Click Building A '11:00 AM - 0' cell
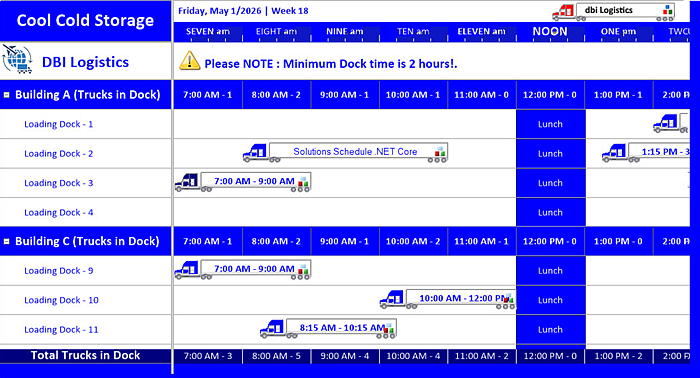Image resolution: width=700 pixels, height=378 pixels. [482, 95]
